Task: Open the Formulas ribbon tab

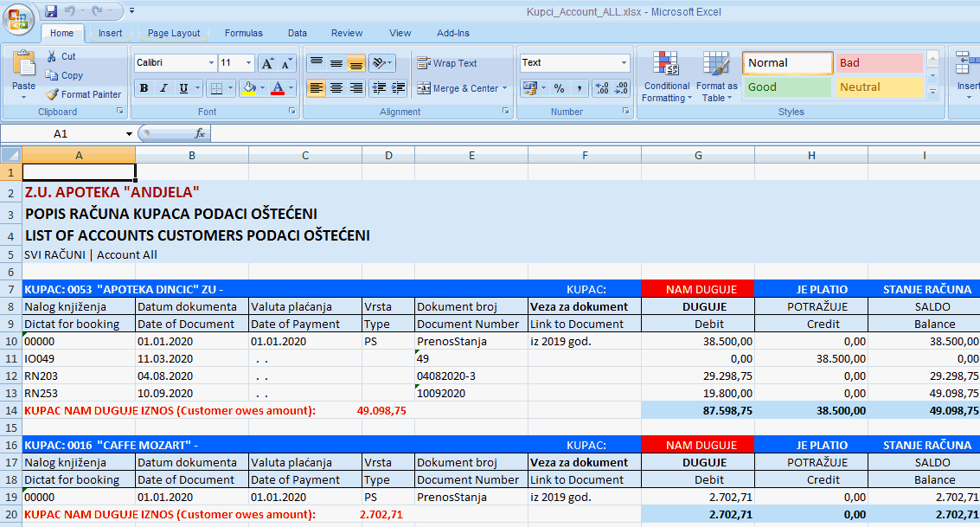Action: 244,33
